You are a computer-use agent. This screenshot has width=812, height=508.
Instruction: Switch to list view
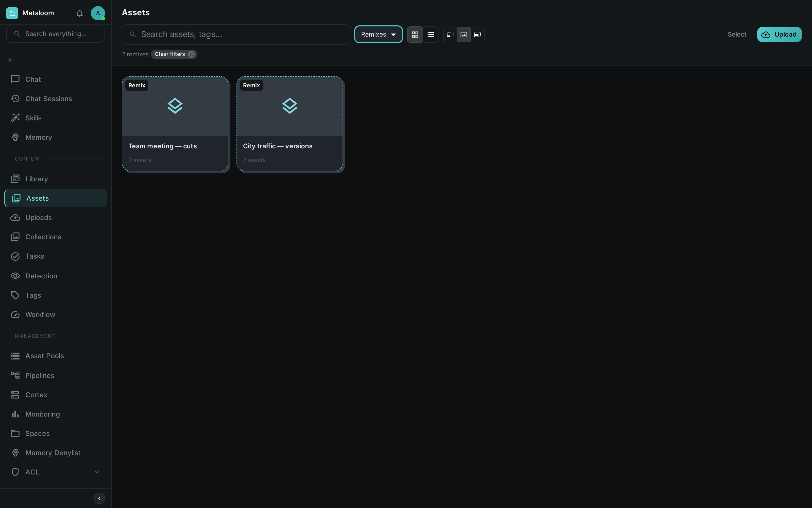point(431,35)
